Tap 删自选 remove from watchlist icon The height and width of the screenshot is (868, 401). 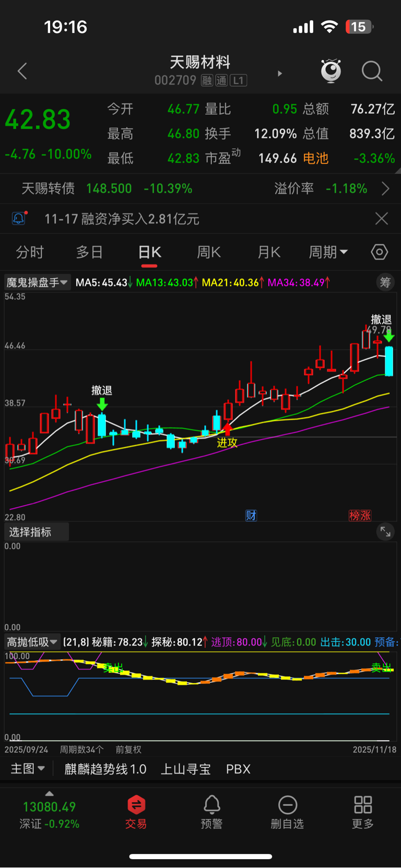[x=287, y=812]
